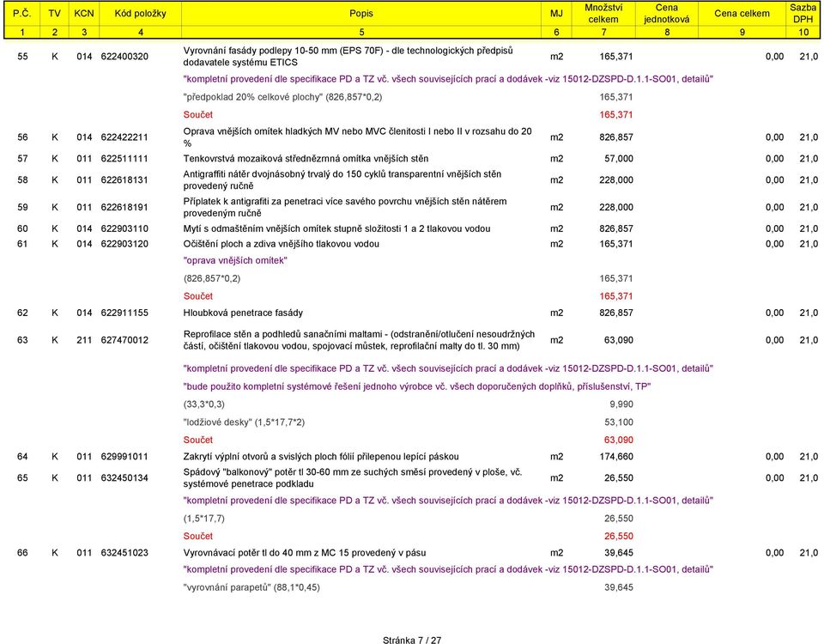Click item code 622903120
824x644 pixels.
point(124,244)
